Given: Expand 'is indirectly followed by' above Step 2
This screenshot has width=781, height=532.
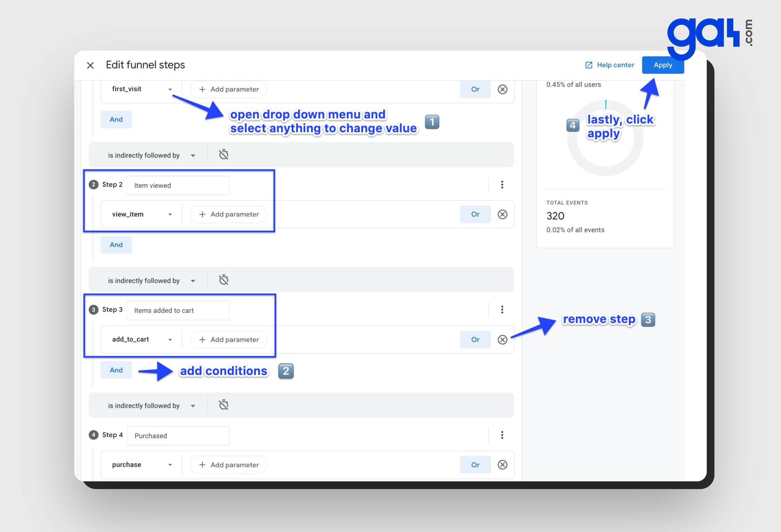Looking at the screenshot, I should (151, 155).
